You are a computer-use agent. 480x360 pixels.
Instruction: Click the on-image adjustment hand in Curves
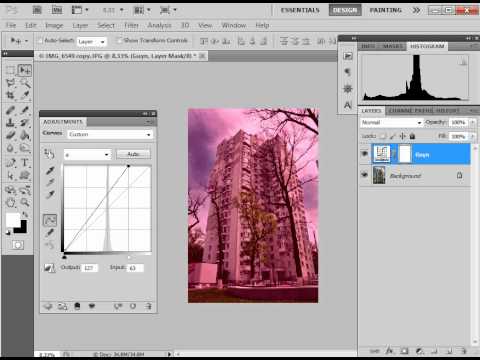tap(49, 154)
